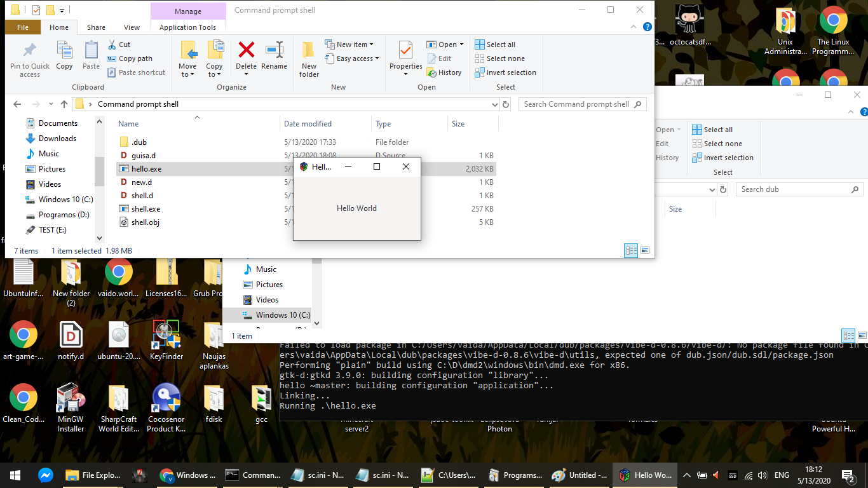
Task: Open the Easy access dropdown
Action: pos(351,58)
